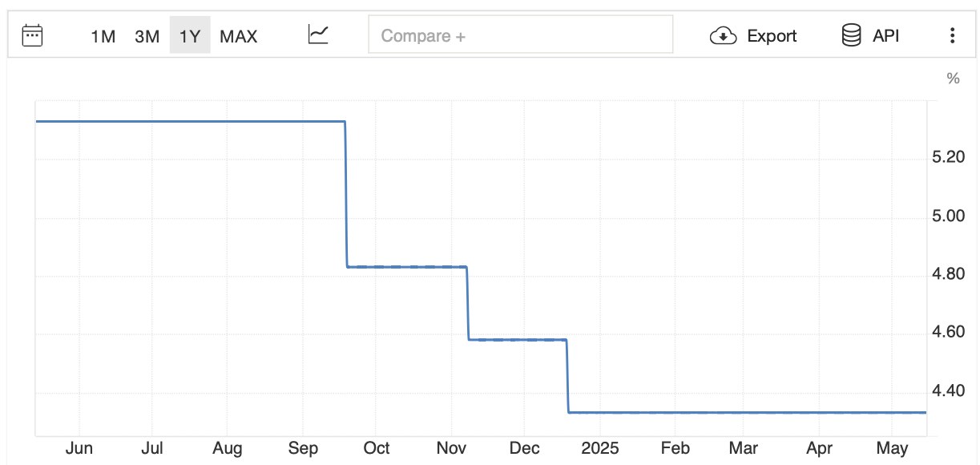The image size is (980, 465).
Task: Select the 1Y time range
Action: [190, 36]
